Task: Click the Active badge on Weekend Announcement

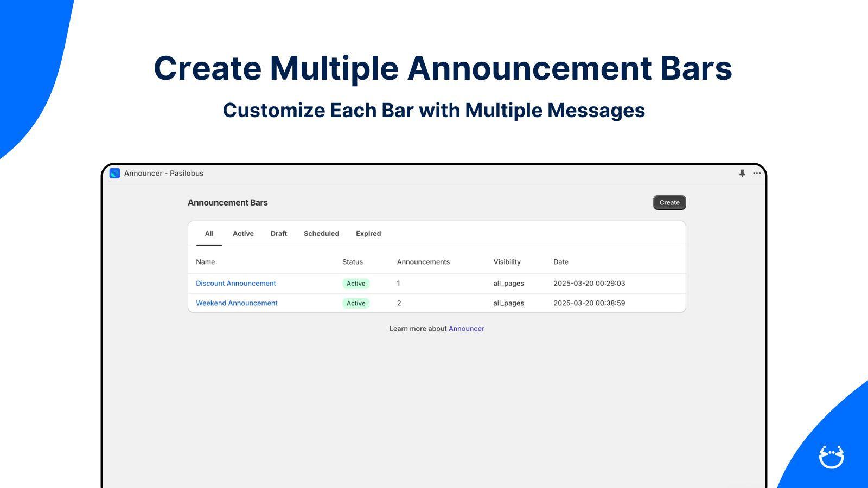Action: pyautogui.click(x=355, y=303)
